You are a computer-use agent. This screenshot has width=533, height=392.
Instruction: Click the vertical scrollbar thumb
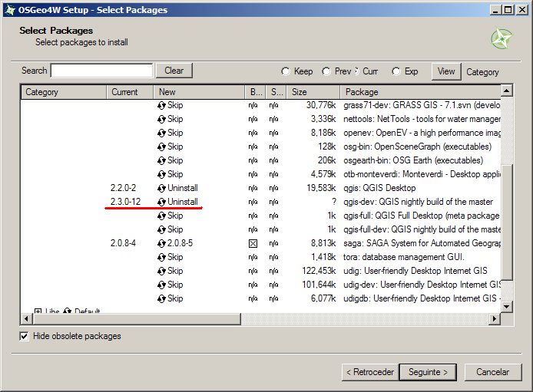point(506,222)
